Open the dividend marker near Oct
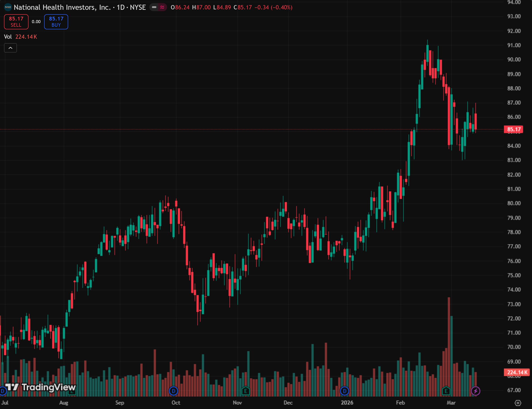 [174, 391]
